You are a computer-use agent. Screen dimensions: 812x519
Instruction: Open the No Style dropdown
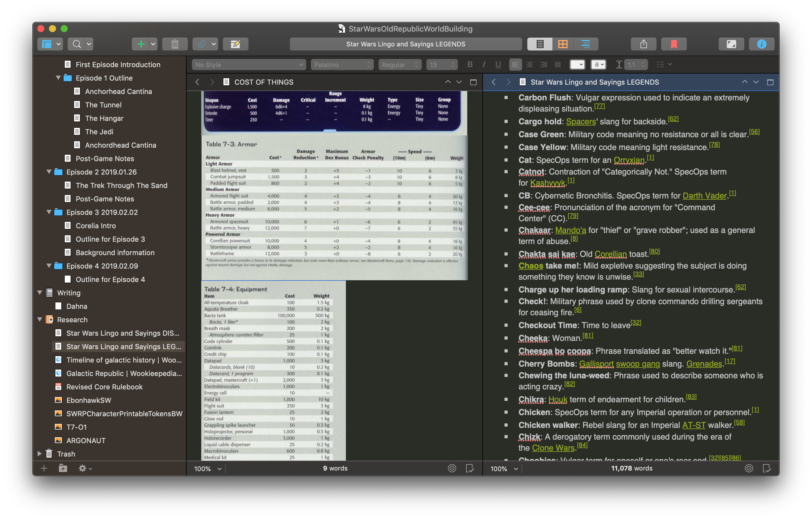pyautogui.click(x=249, y=65)
